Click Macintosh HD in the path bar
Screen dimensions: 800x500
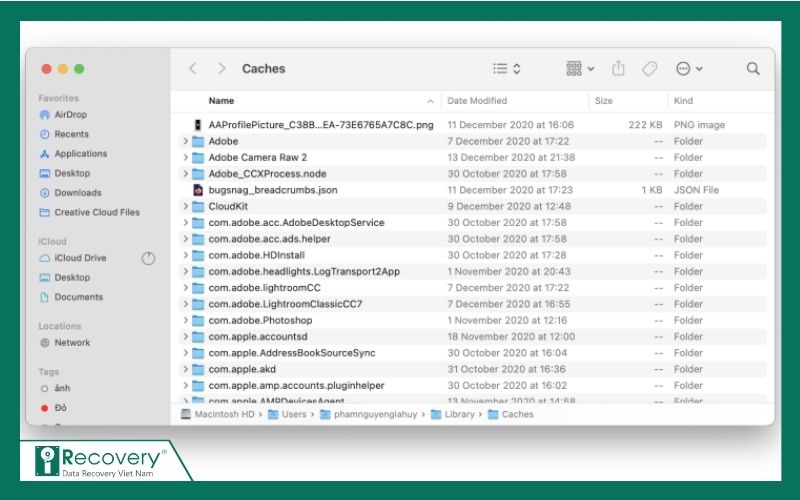click(218, 414)
